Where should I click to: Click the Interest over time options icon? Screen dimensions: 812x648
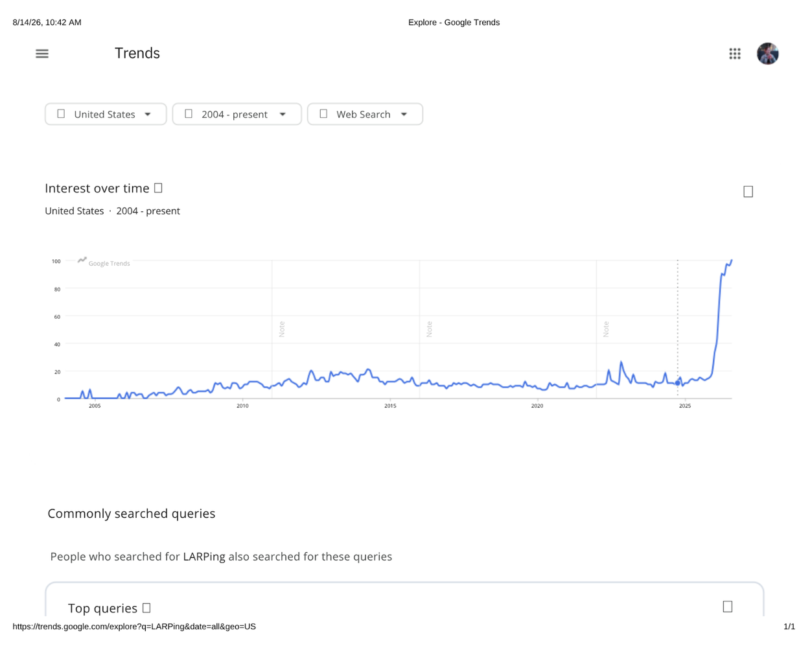point(748,191)
